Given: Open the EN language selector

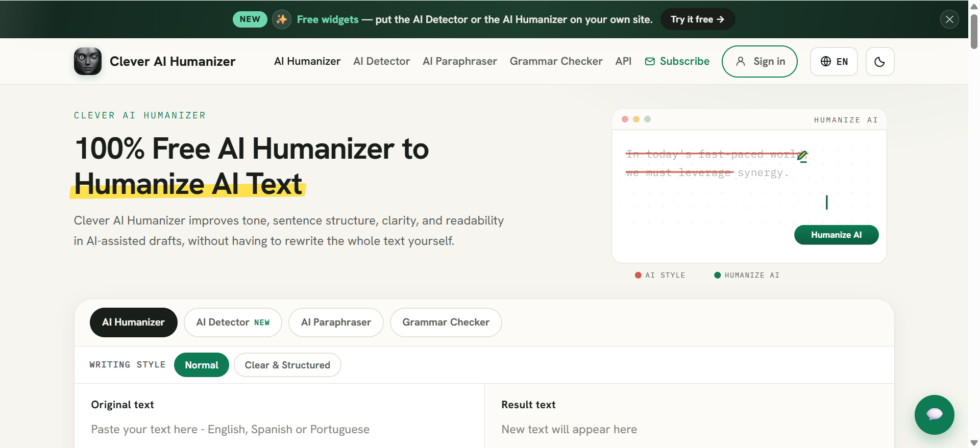Looking at the screenshot, I should 834,62.
